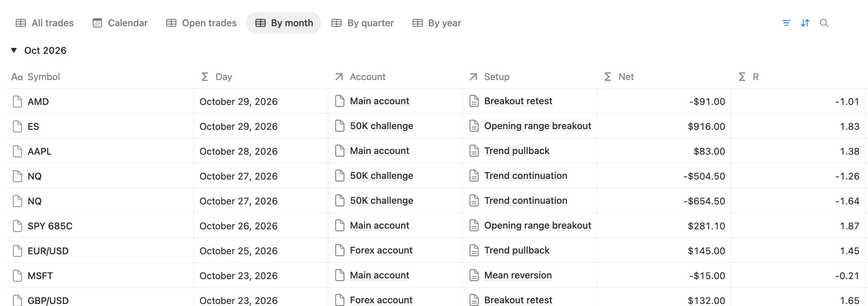Viewport: 868px width, 306px height.
Task: Click the Net value -$654.50
Action: click(x=704, y=201)
